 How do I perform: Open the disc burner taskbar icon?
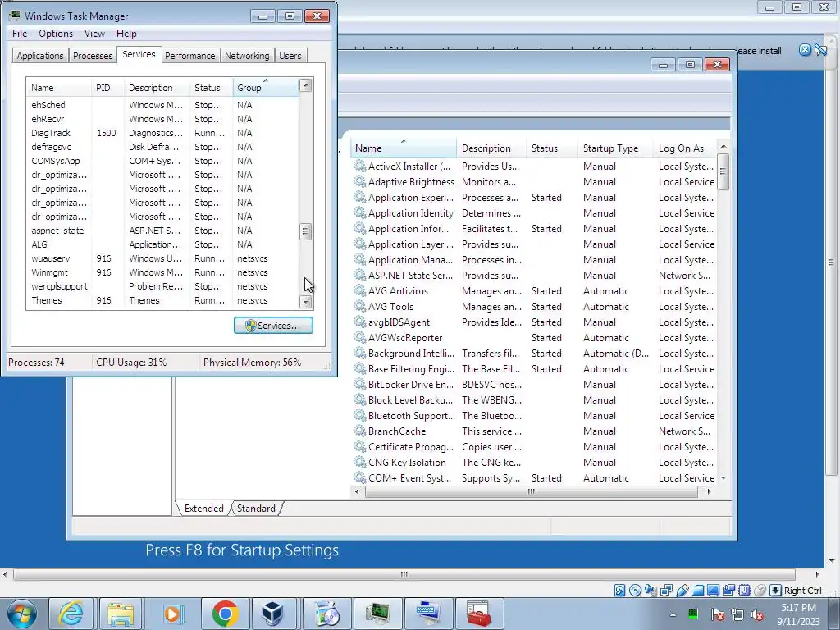326,614
